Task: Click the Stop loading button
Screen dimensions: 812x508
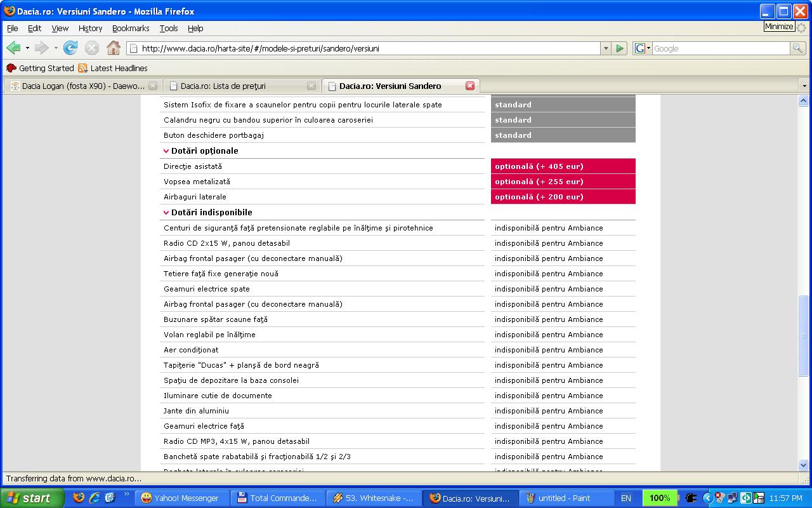Action: tap(92, 48)
